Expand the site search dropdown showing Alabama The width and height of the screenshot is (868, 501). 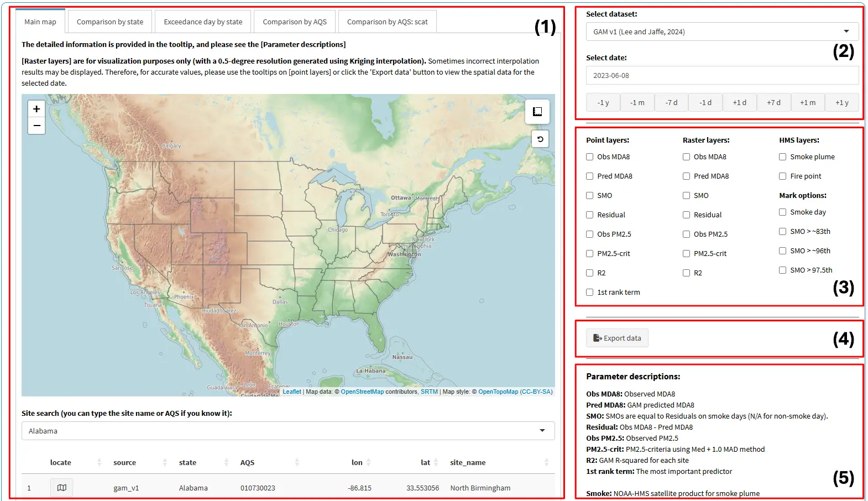(x=288, y=431)
